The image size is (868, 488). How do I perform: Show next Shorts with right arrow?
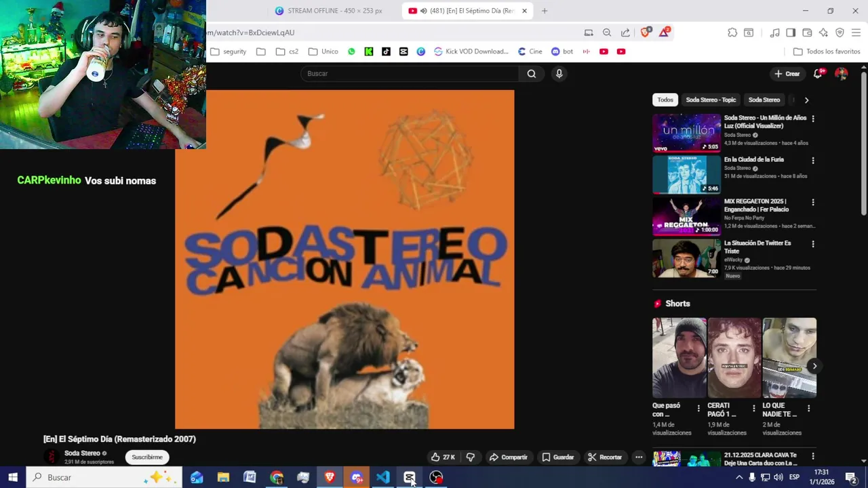pos(814,366)
